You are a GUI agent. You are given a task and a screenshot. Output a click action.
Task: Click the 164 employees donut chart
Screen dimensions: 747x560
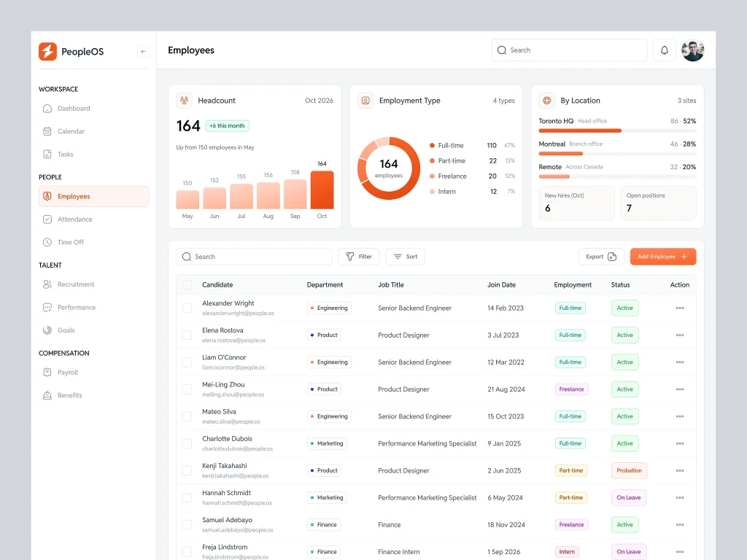click(389, 168)
